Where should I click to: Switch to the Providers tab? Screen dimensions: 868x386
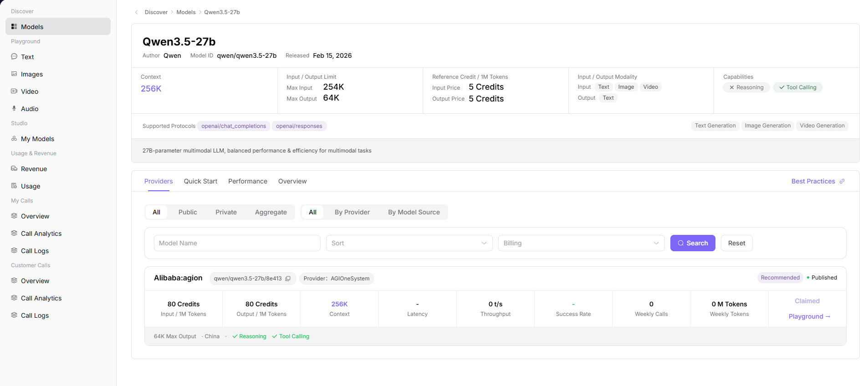158,181
